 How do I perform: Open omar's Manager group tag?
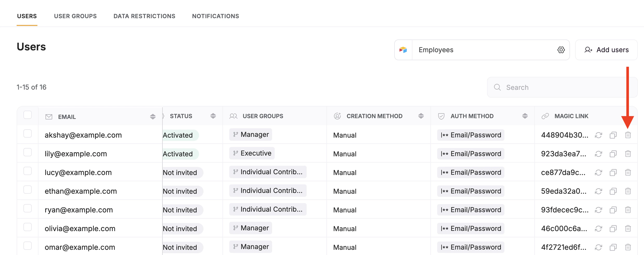click(251, 247)
